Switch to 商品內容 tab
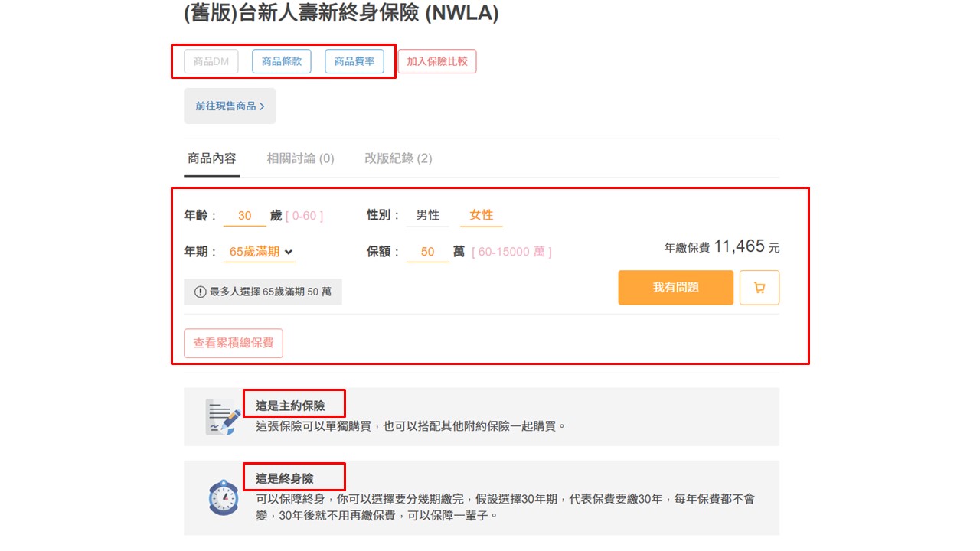The height and width of the screenshot is (551, 980). pos(212,158)
